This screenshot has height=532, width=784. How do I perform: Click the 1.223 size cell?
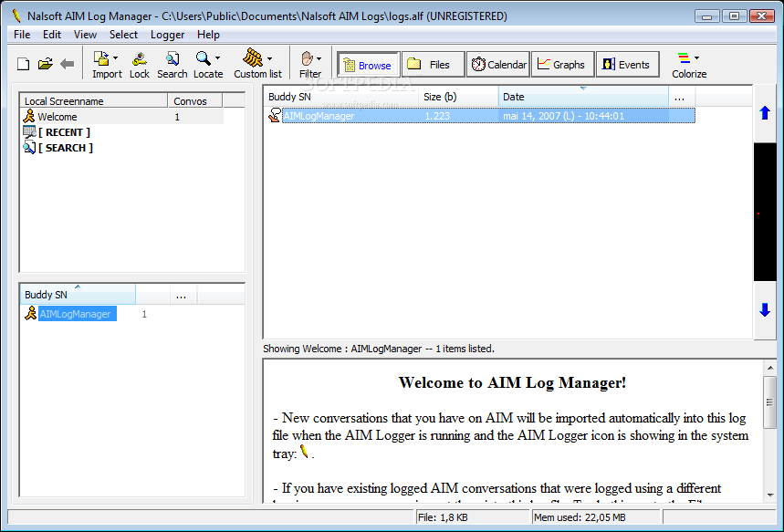[437, 116]
